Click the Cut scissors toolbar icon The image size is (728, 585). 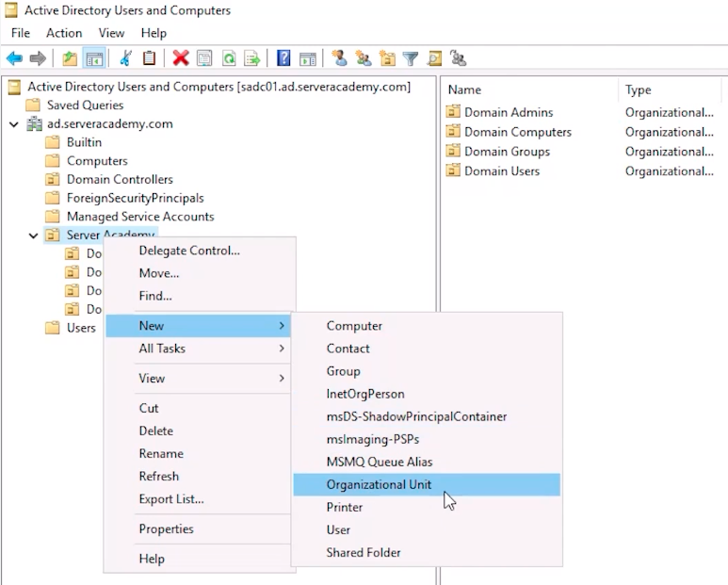(125, 58)
